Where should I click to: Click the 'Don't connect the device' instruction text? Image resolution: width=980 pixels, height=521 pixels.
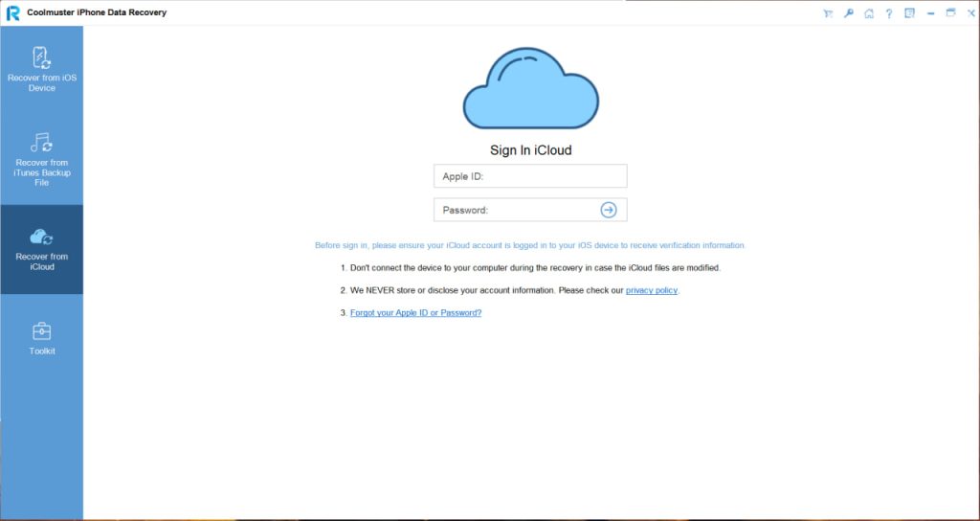[x=535, y=268]
